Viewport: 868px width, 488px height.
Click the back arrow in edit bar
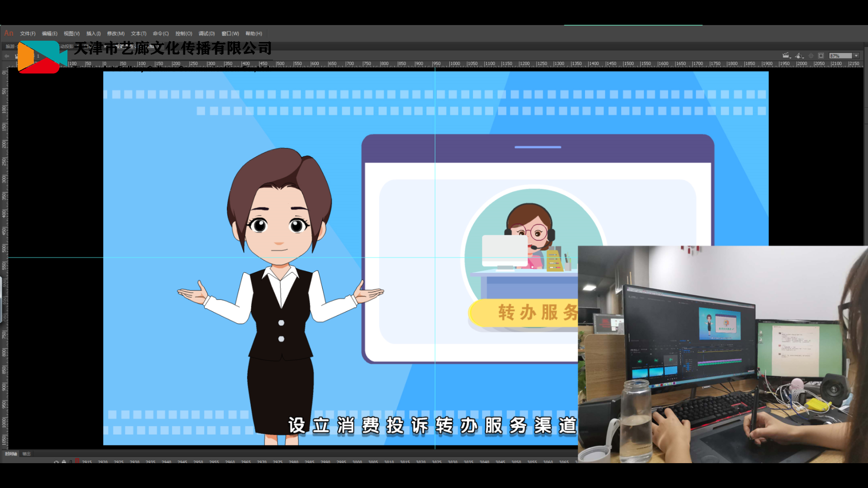tap(7, 56)
